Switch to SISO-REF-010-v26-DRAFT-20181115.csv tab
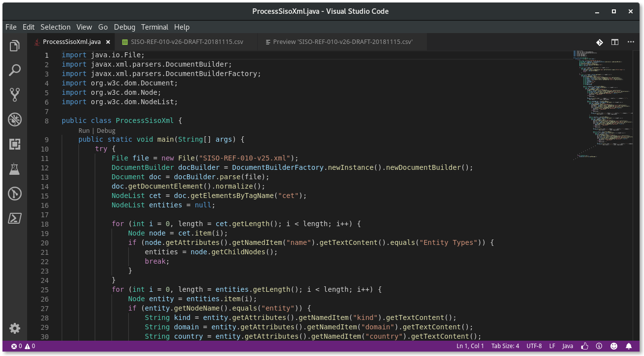This screenshot has height=356, width=644. coord(187,42)
